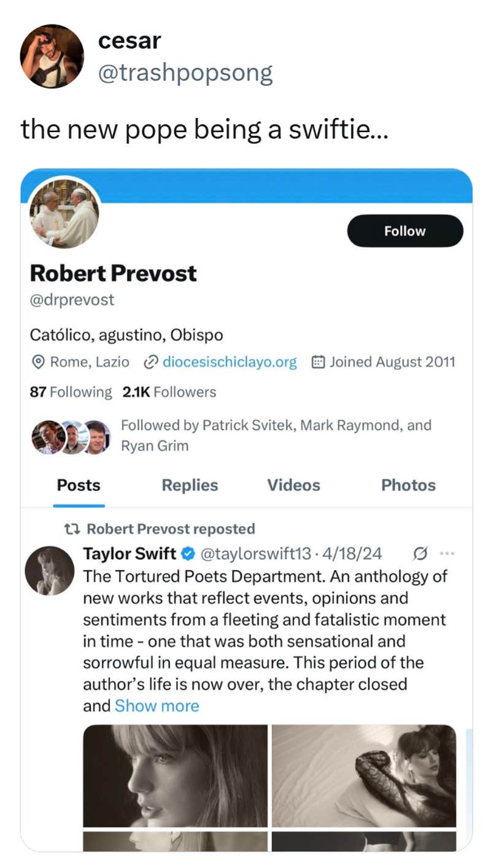The image size is (491, 868).
Task: Expand post with Show more
Action: coord(157,706)
